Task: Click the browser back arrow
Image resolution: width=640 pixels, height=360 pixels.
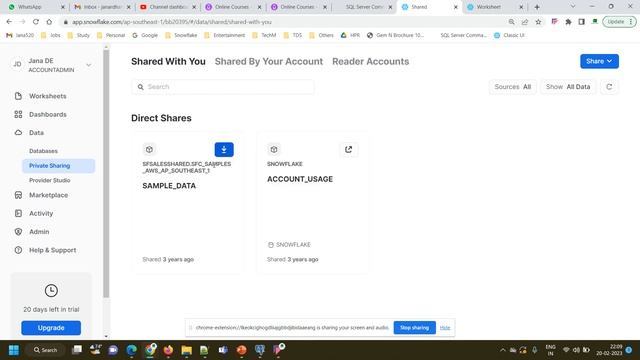Action: [x=9, y=22]
